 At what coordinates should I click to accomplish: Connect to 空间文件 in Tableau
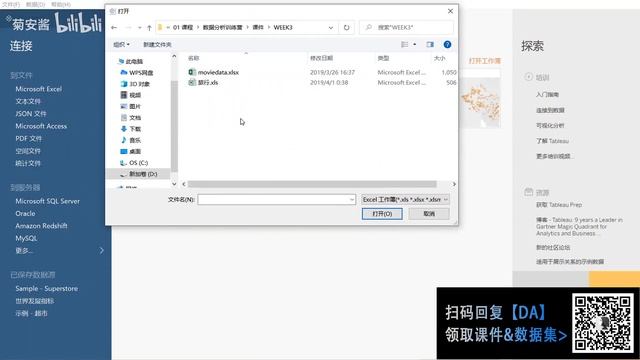pyautogui.click(x=28, y=151)
